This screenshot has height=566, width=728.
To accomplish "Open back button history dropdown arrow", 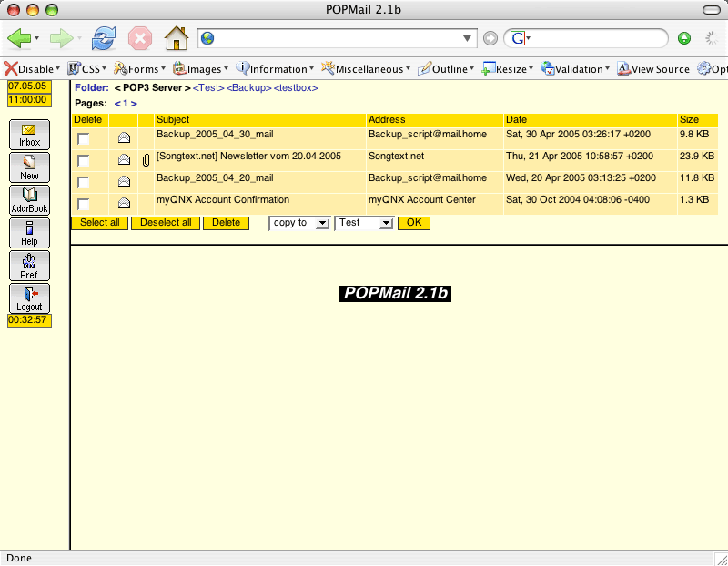I will 36,38.
